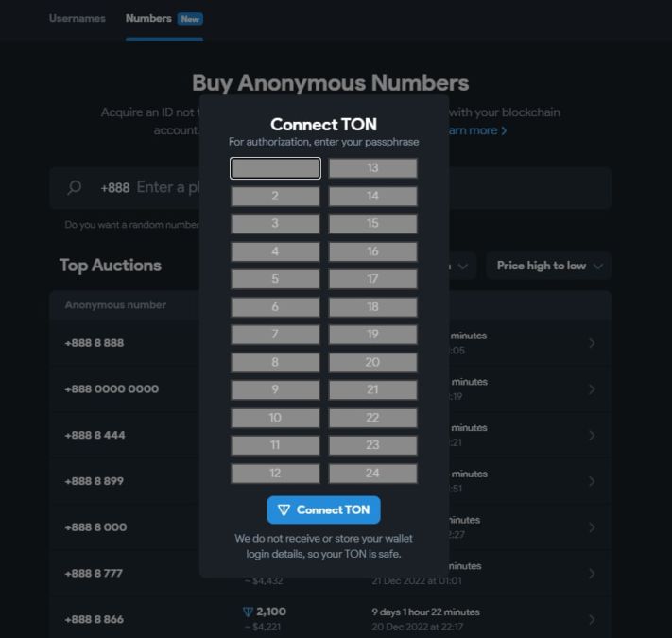The width and height of the screenshot is (672, 638).
Task: Focus passphrase word field 7
Action: click(275, 335)
